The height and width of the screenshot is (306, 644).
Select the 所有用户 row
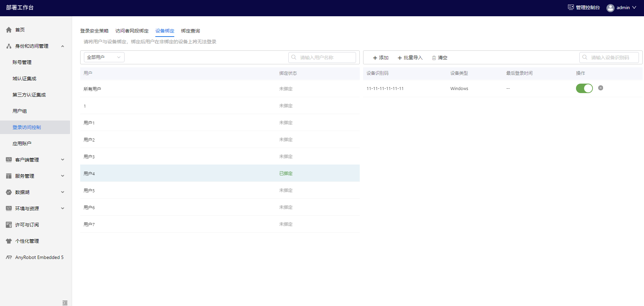pyautogui.click(x=220, y=89)
